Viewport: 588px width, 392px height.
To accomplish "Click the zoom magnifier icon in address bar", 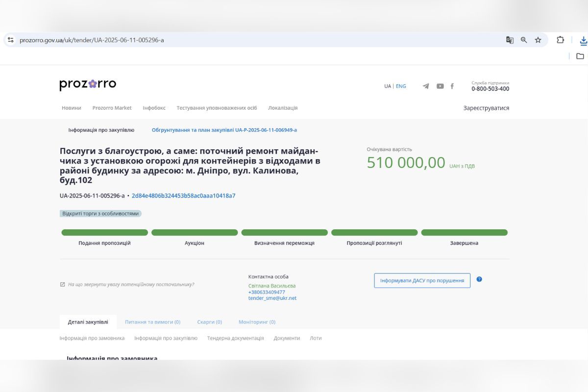I will click(524, 40).
